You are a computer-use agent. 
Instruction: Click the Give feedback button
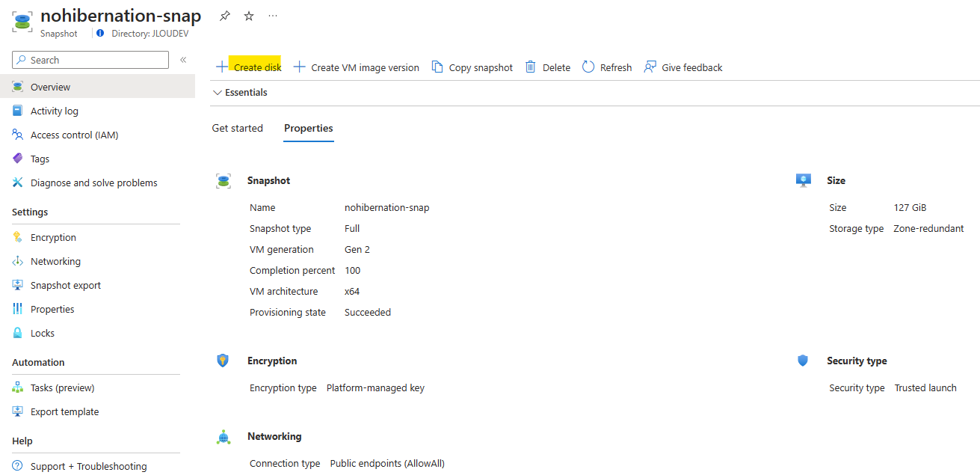pyautogui.click(x=683, y=67)
